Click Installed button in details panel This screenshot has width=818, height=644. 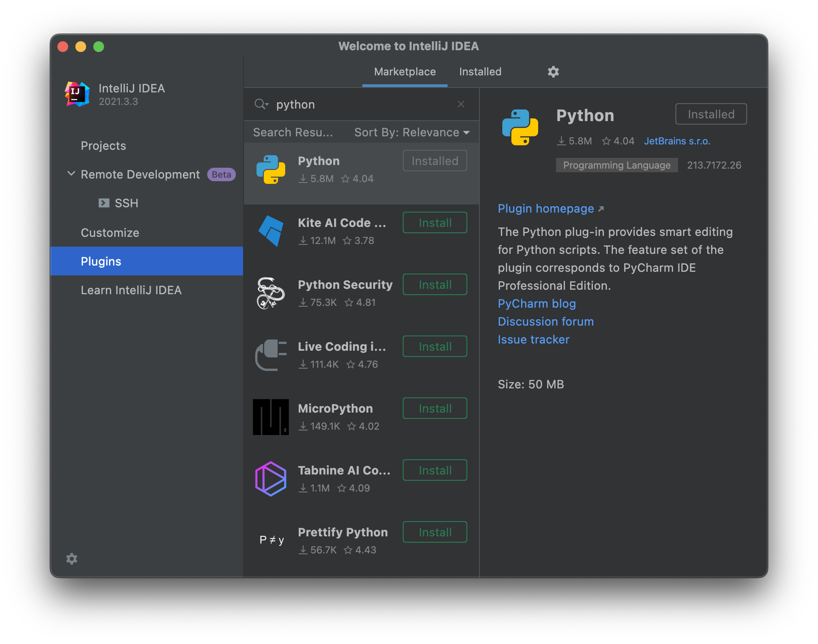[711, 114]
